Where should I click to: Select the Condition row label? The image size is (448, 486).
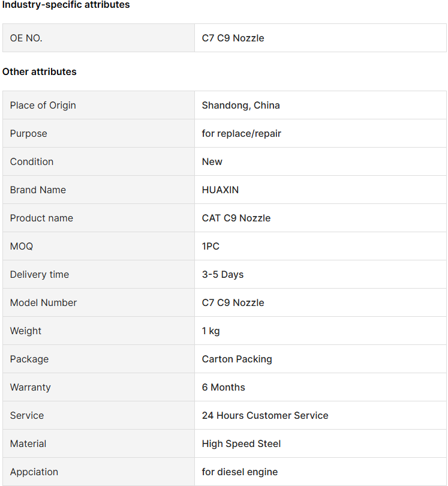tap(32, 162)
